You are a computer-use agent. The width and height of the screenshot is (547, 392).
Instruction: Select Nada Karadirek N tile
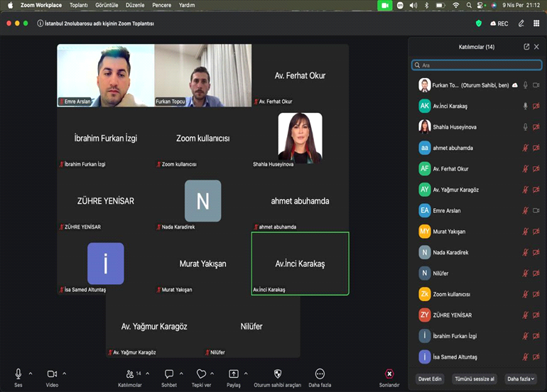[x=203, y=201]
